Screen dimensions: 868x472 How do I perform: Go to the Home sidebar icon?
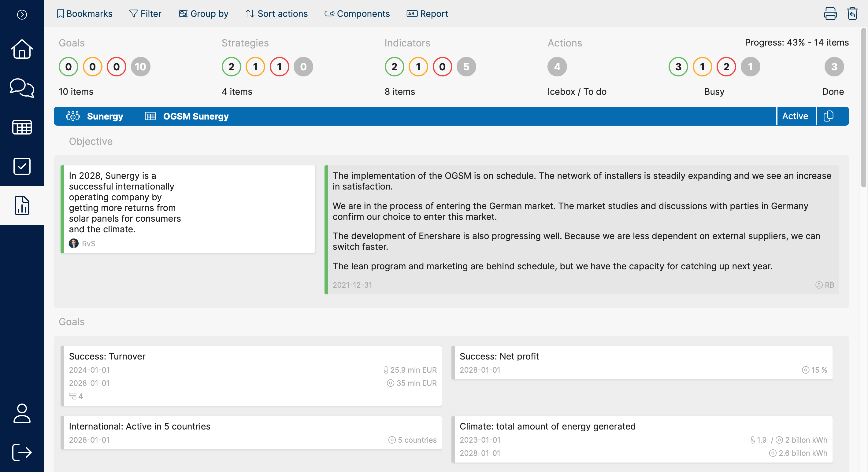coord(22,49)
